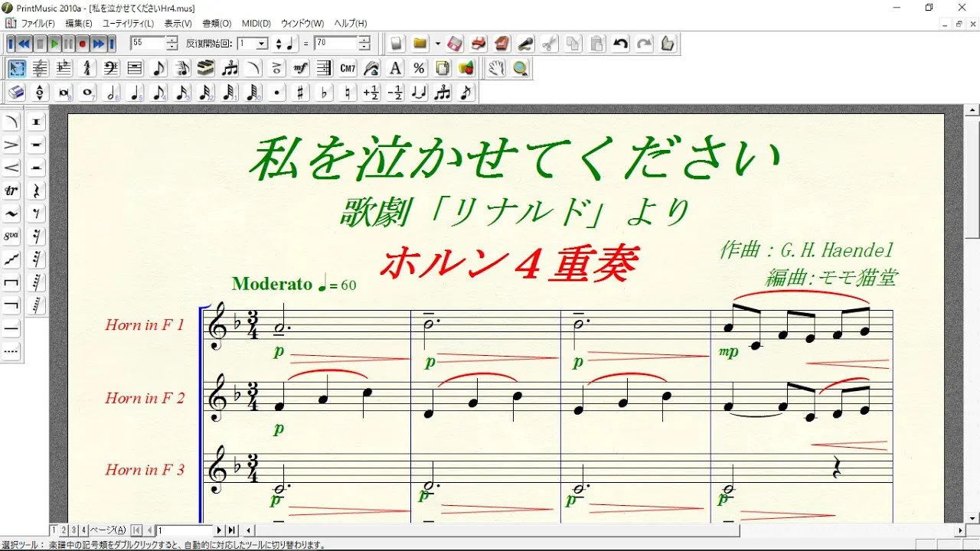Activate the Simple Entry eighth-note tool
This screenshot has width=980, height=551.
158,68
